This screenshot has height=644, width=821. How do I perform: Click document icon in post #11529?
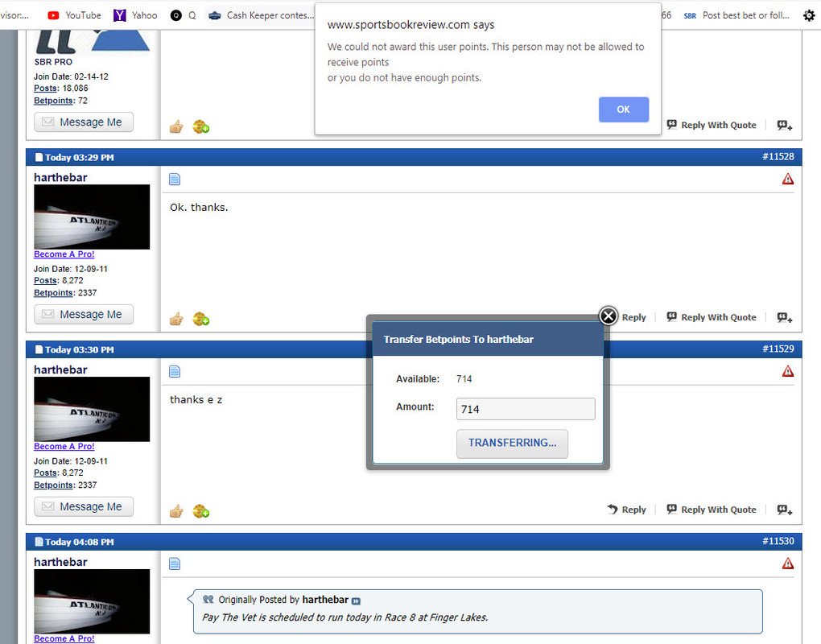[175, 372]
